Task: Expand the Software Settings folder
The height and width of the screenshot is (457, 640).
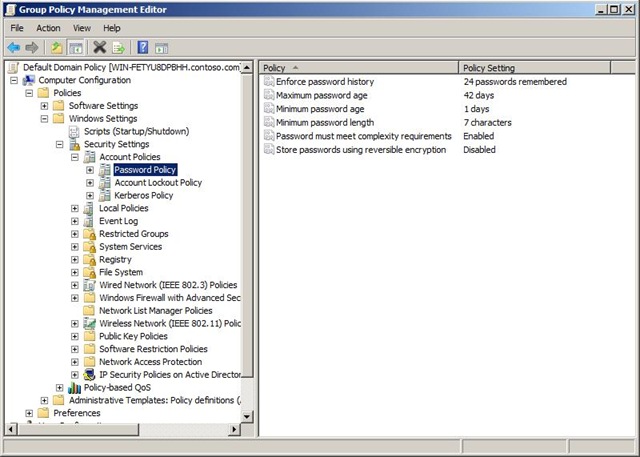Action: tap(44, 106)
